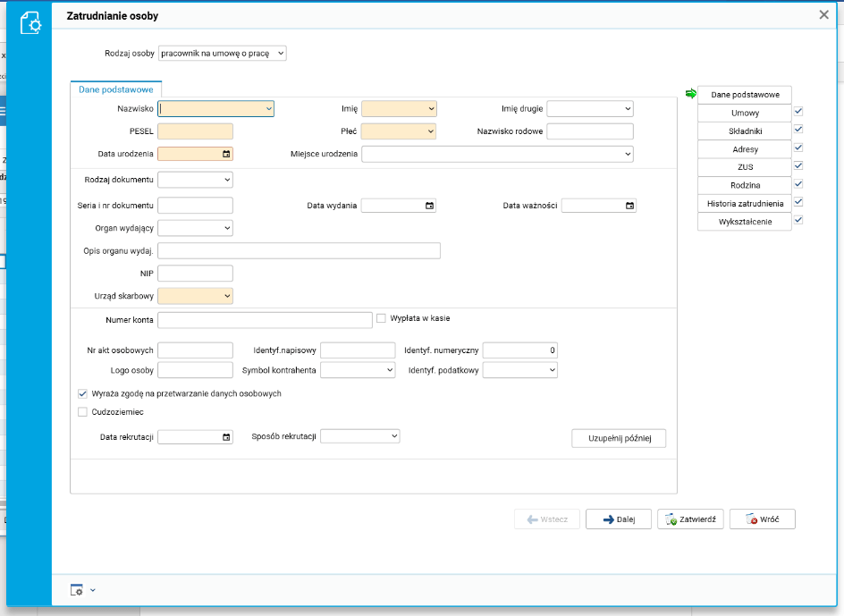Viewport: 844px width, 616px height.
Task: Open the Data ważności calendar picker
Action: (629, 206)
